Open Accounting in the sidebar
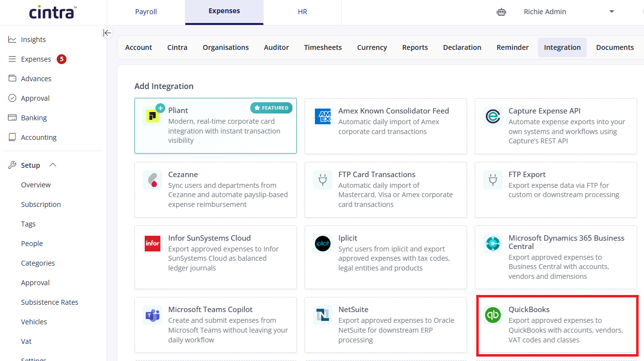644x361 pixels. point(39,137)
